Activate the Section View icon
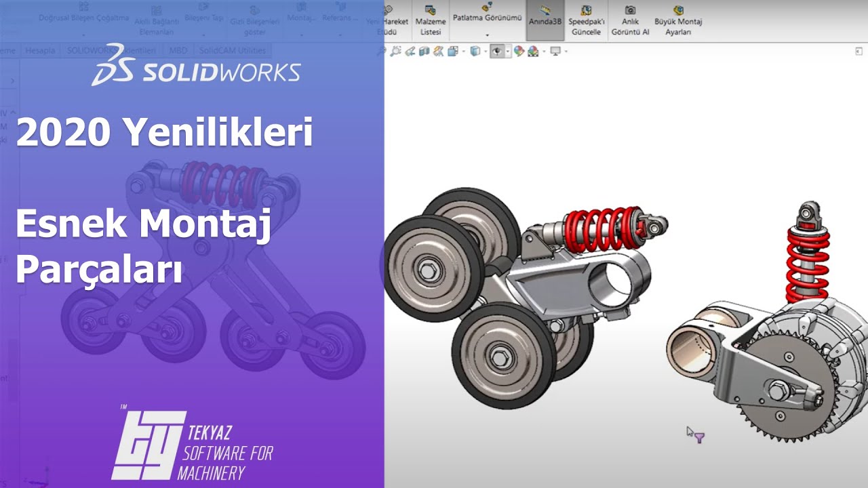 click(424, 51)
